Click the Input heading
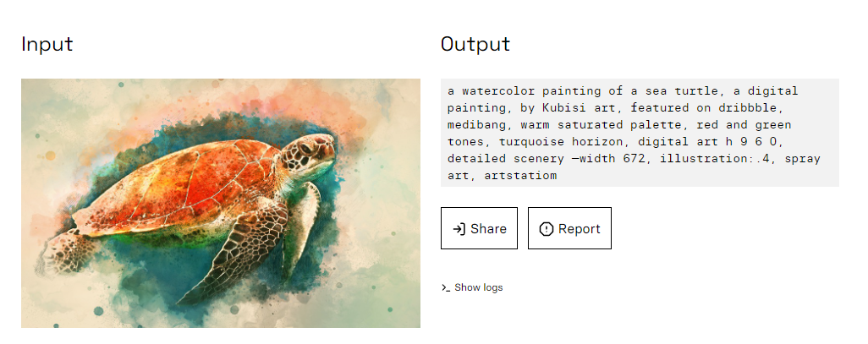868x344 pixels. click(47, 44)
